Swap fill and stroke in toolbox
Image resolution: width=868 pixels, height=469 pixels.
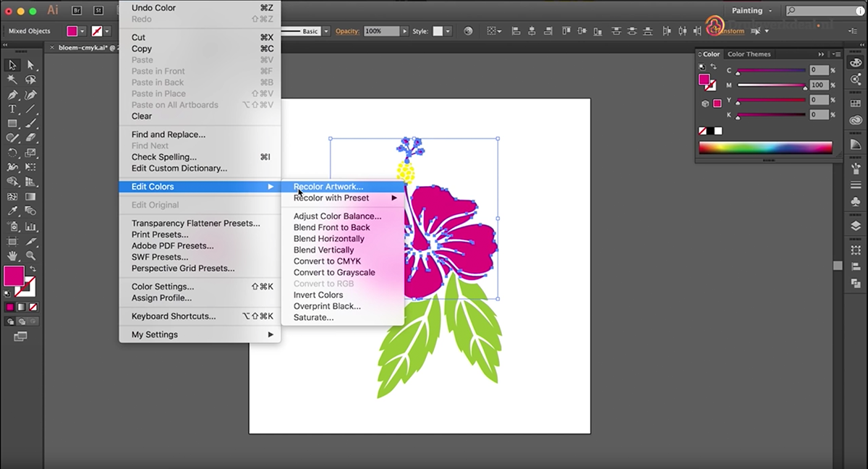[32, 269]
